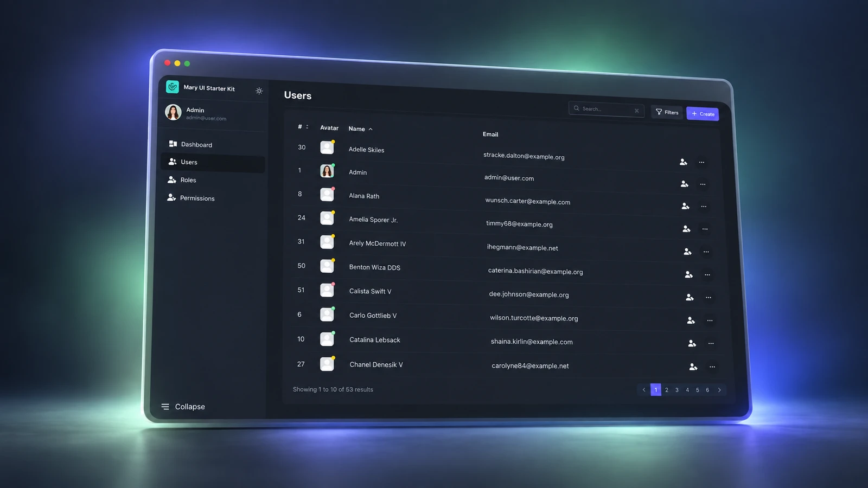Create a new user
868x488 pixels.
(703, 114)
